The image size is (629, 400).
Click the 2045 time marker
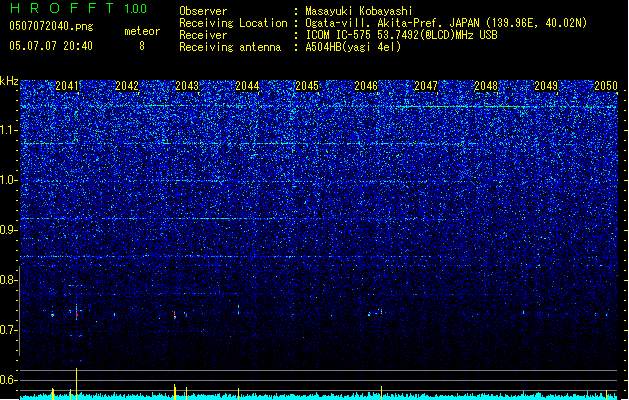[307, 86]
